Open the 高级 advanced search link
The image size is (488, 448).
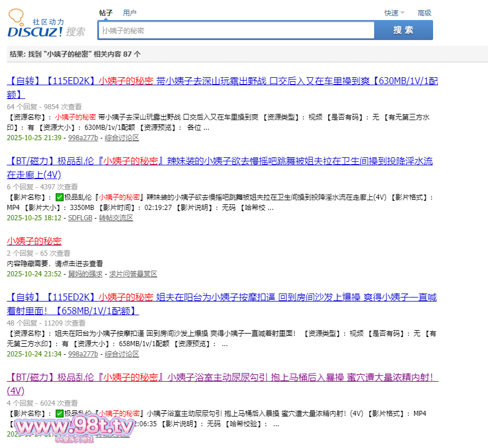(424, 13)
